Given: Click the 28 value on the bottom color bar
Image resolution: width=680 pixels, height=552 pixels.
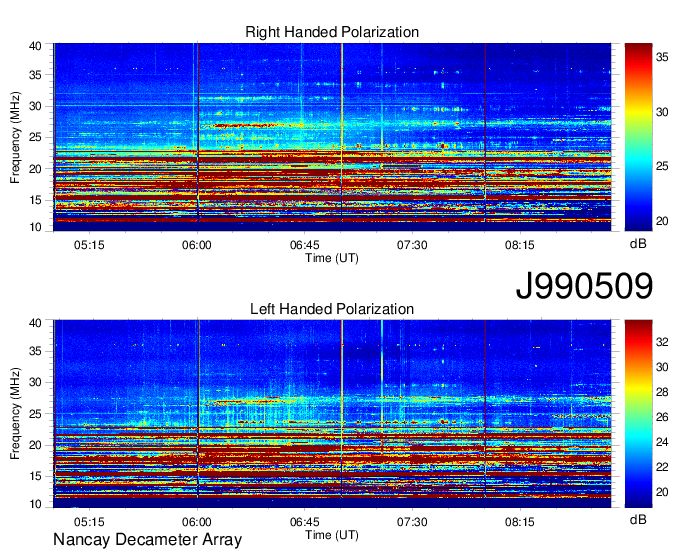Looking at the screenshot, I should (662, 392).
